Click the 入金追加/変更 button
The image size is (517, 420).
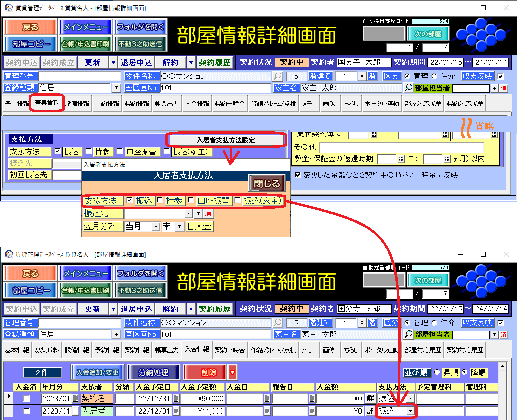click(98, 372)
